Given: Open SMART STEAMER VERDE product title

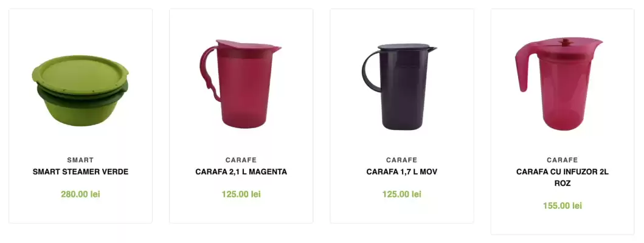Looking at the screenshot, I should [x=80, y=172].
